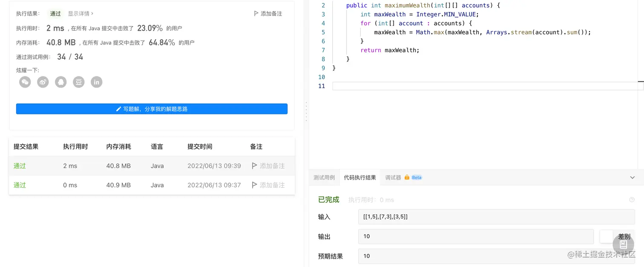
Task: Expand 显示详情 details link
Action: click(80, 14)
